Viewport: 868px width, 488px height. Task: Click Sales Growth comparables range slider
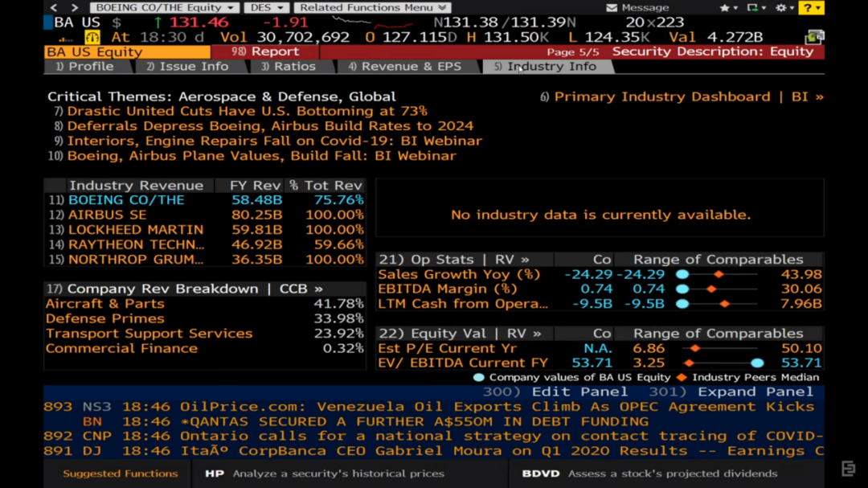coord(717,275)
